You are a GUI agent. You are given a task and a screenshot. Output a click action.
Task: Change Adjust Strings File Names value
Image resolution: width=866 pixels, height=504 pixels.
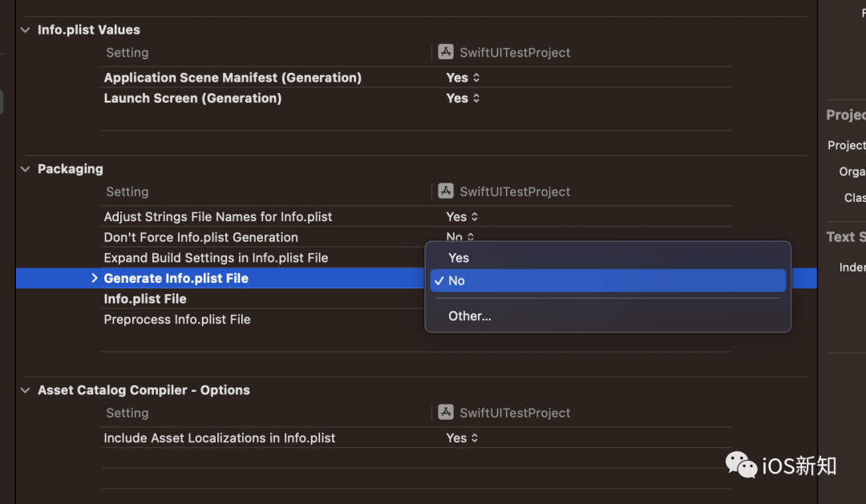tap(462, 217)
